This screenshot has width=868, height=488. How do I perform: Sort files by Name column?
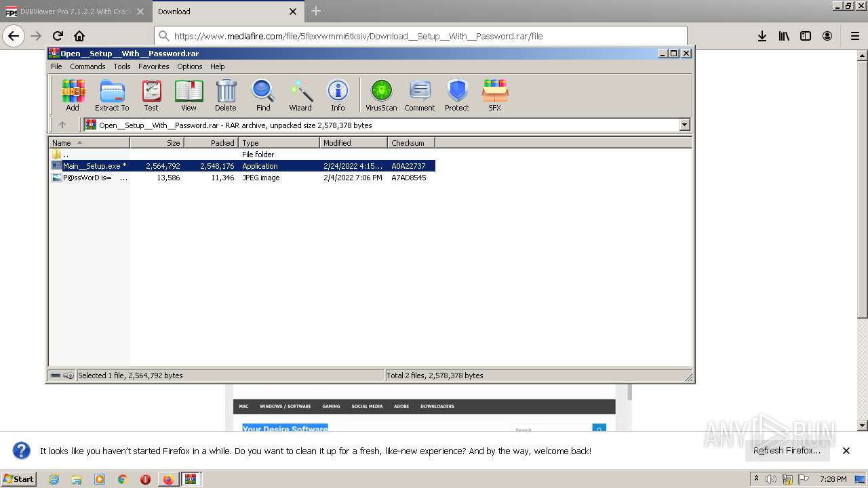(x=89, y=142)
